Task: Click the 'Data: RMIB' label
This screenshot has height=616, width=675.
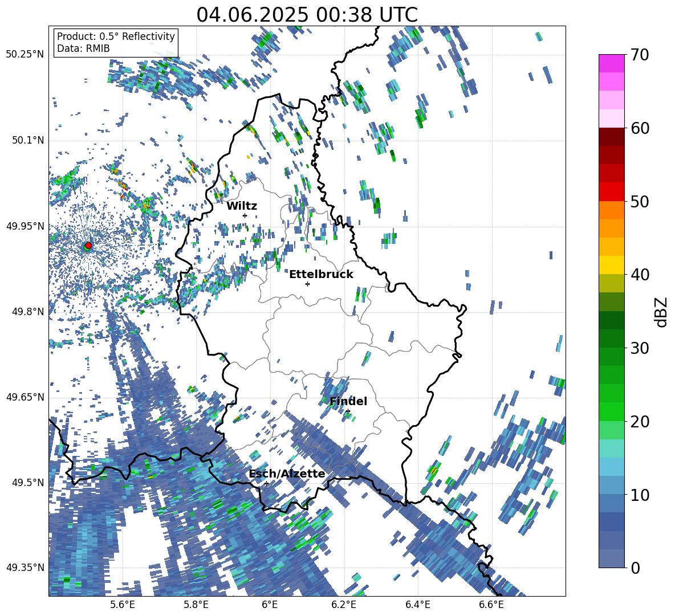Action: click(83, 48)
